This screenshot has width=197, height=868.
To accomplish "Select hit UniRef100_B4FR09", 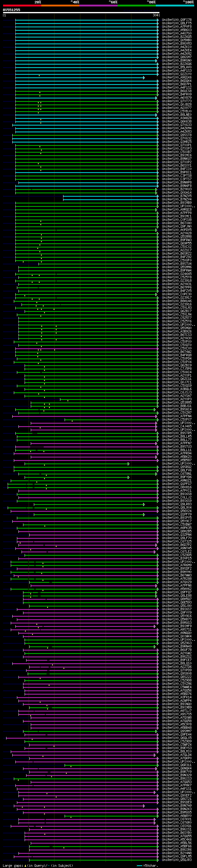I will coord(177,94).
